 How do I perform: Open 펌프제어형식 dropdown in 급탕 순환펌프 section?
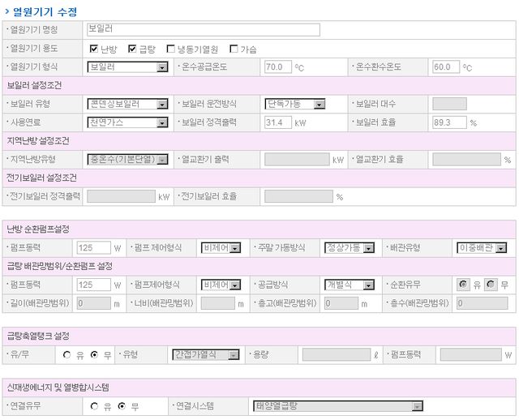coord(221,285)
